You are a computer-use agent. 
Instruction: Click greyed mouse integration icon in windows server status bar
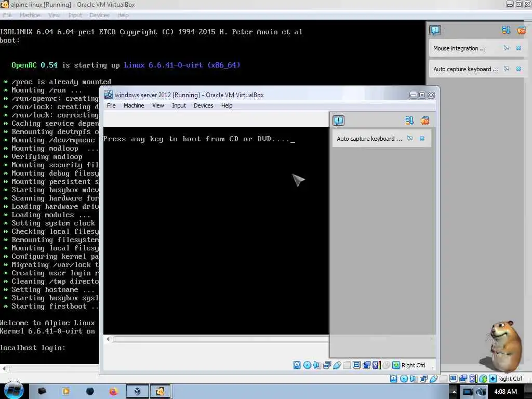coord(386,365)
